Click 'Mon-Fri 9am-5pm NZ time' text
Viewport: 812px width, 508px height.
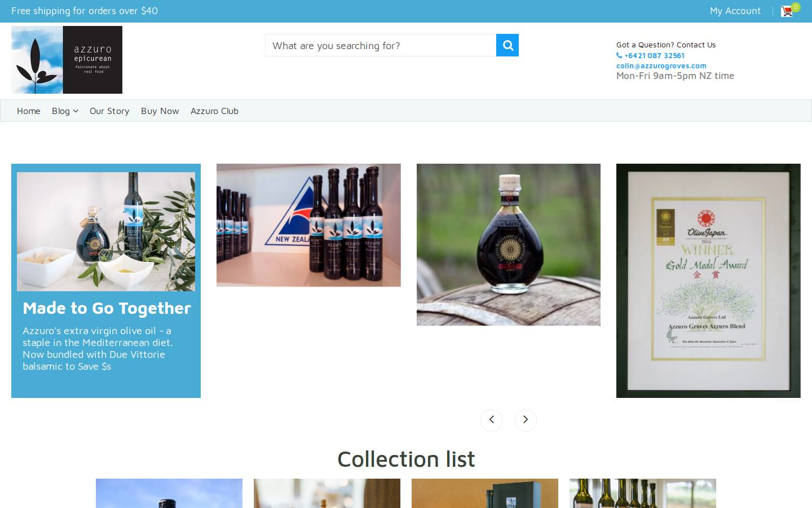point(675,76)
